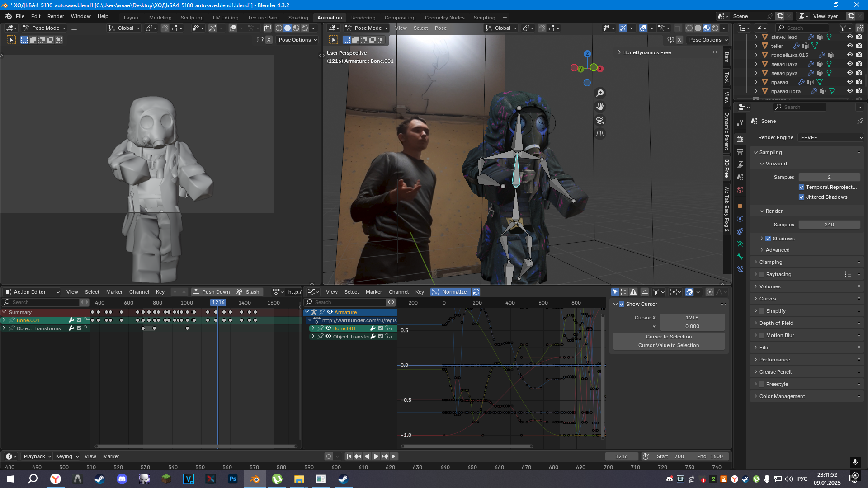Open the Render Engine EEVEE dropdown

(x=831, y=137)
